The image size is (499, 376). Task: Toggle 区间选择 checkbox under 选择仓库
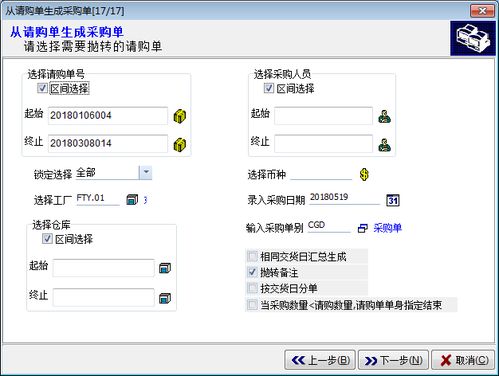[47, 239]
